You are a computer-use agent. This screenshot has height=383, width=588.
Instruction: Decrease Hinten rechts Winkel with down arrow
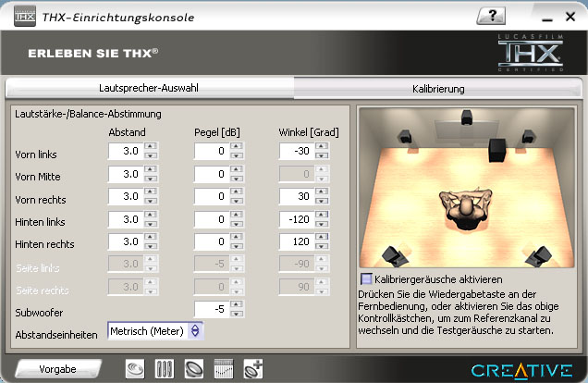(x=322, y=246)
